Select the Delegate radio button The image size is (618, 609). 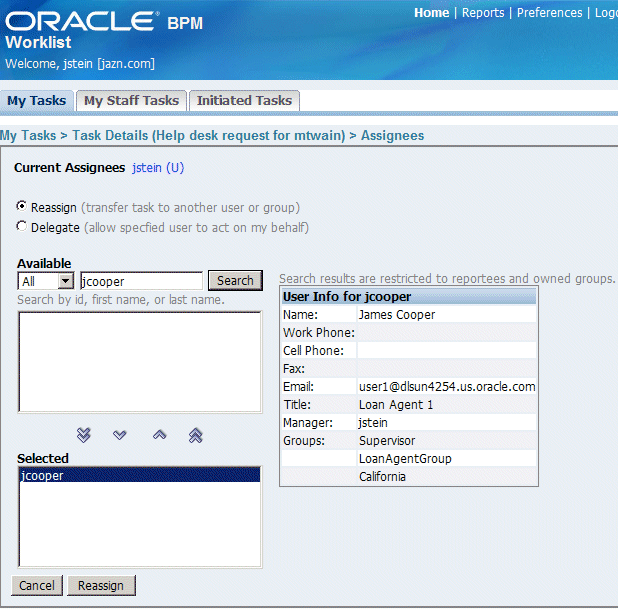(x=21, y=226)
